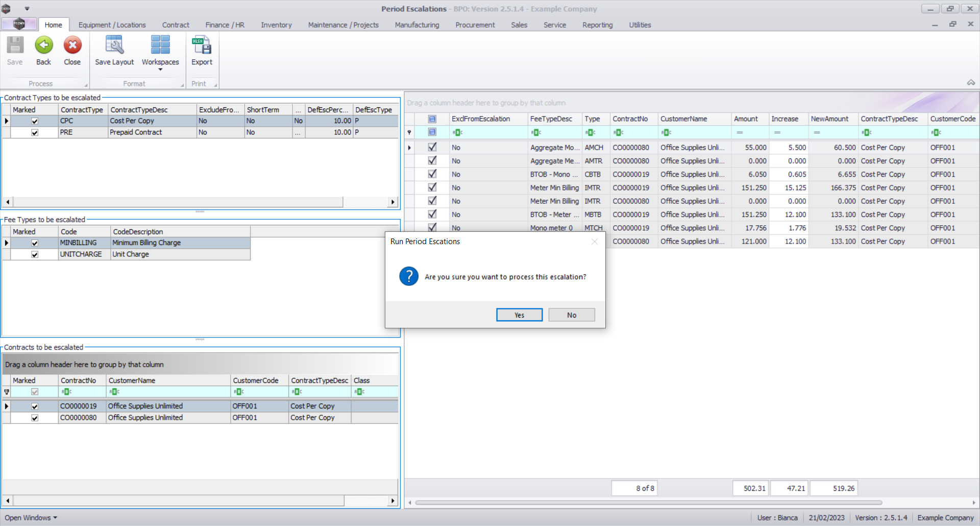980x526 pixels.
Task: Click the row indicator arrow for AMCH row
Action: click(409, 148)
